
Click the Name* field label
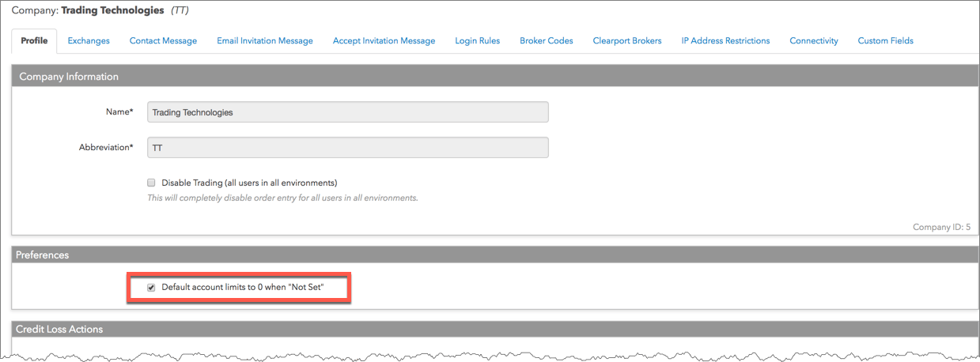pos(119,112)
